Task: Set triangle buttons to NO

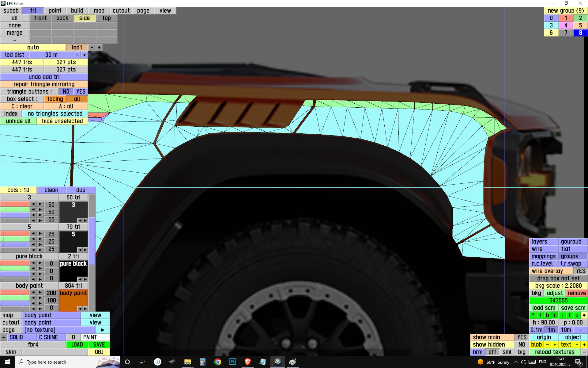Action: [66, 92]
